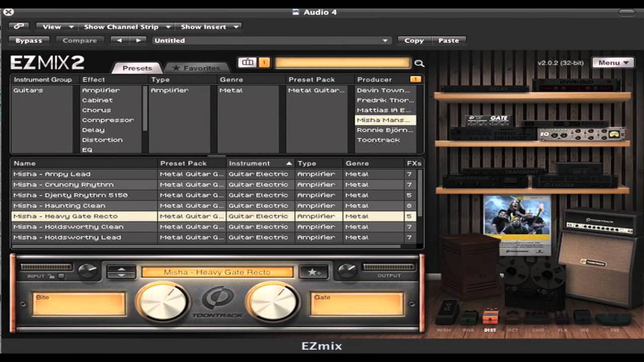Click the Input level knob

point(88,270)
